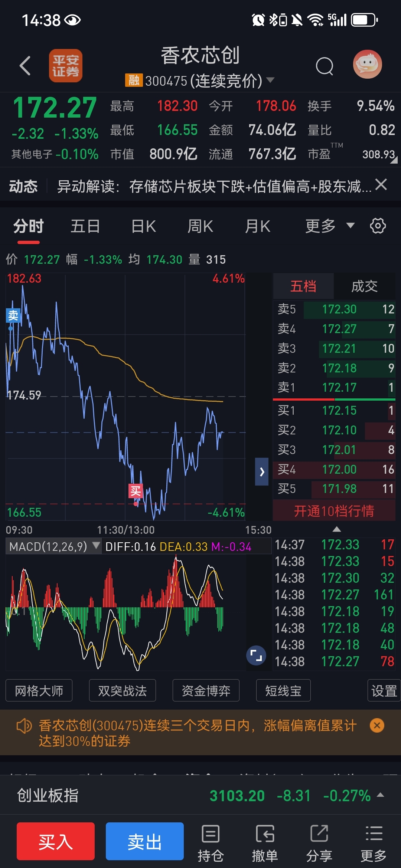Tap the search magnifier icon
401x868 pixels.
pos(325,66)
